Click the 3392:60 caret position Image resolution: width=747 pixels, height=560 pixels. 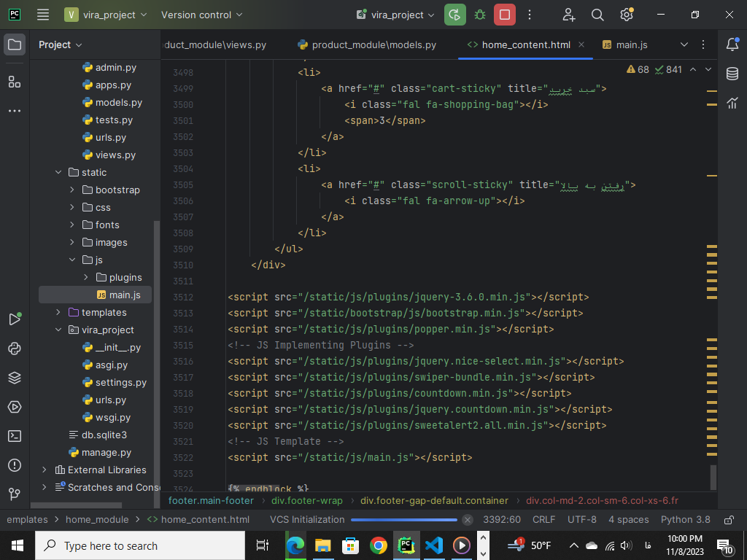502,519
